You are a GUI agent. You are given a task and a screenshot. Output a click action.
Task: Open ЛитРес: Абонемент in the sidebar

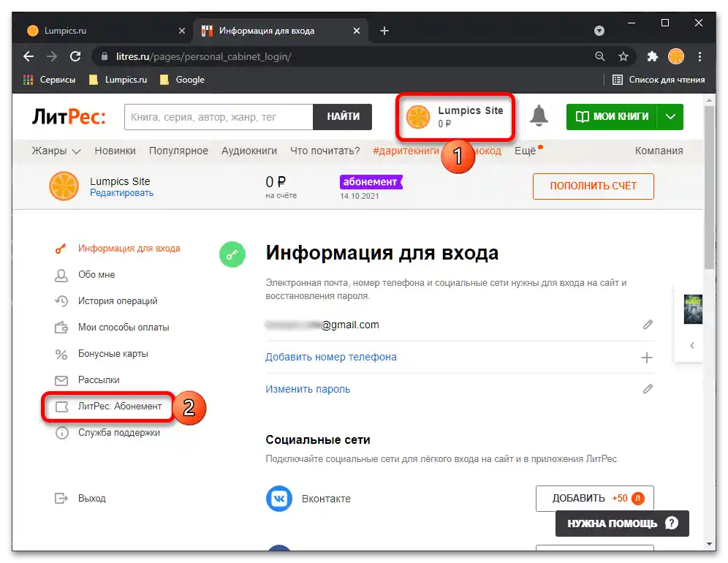click(x=120, y=407)
